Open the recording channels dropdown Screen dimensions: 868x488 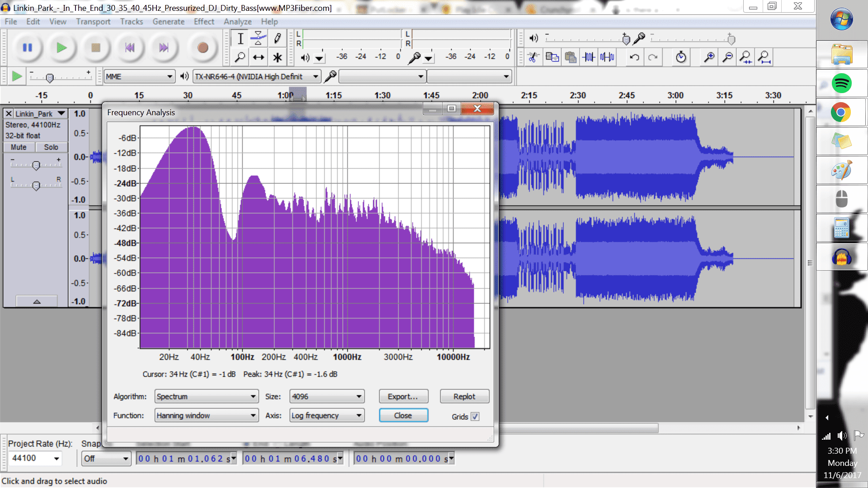tap(469, 76)
